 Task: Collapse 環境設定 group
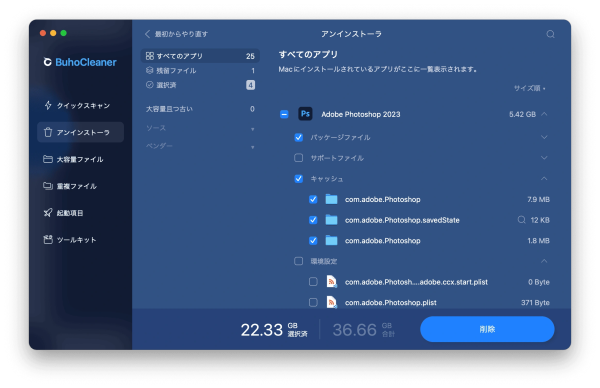pyautogui.click(x=544, y=261)
